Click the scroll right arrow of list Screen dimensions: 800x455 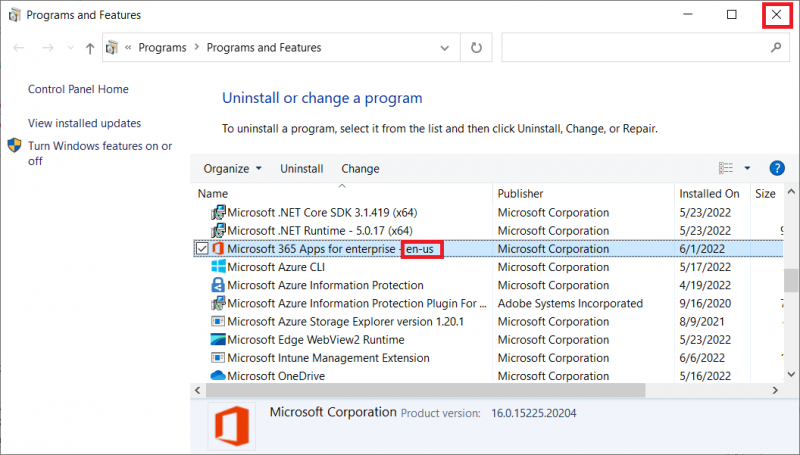click(775, 390)
